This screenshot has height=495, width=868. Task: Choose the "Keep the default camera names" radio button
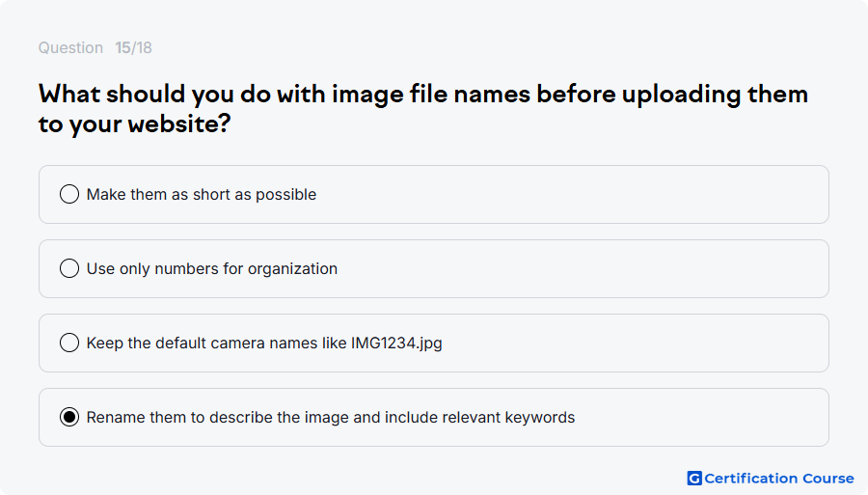[x=69, y=343]
